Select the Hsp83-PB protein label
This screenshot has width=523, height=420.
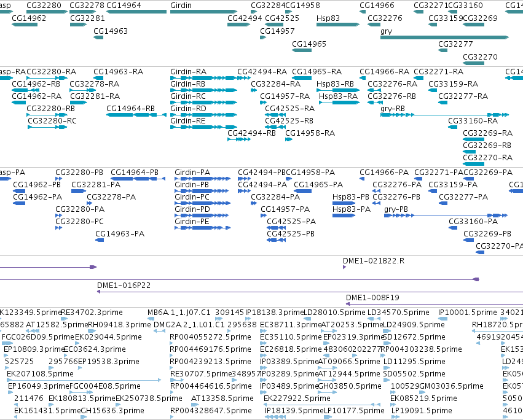click(x=350, y=197)
